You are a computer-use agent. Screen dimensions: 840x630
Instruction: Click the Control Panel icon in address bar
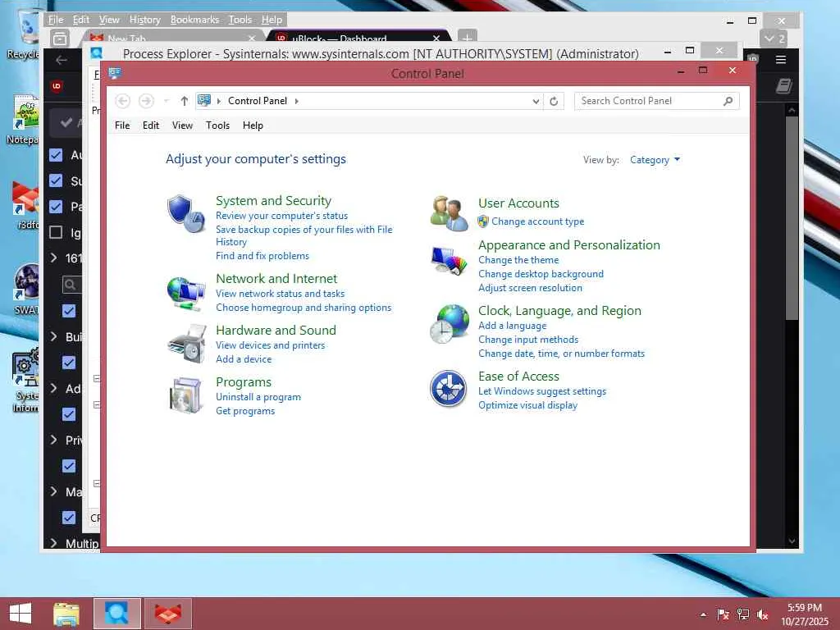[x=204, y=100]
